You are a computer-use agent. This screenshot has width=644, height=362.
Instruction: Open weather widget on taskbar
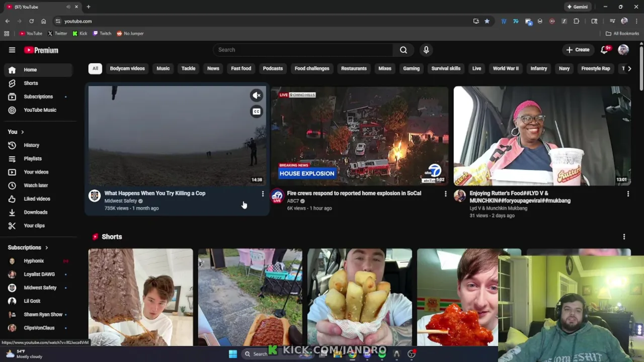click(x=24, y=354)
